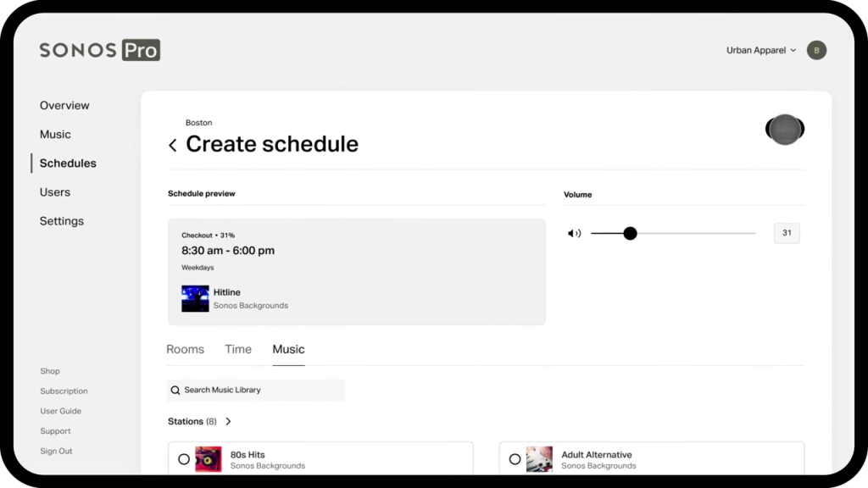Open the Shop link
The image size is (868, 488).
pyautogui.click(x=50, y=371)
